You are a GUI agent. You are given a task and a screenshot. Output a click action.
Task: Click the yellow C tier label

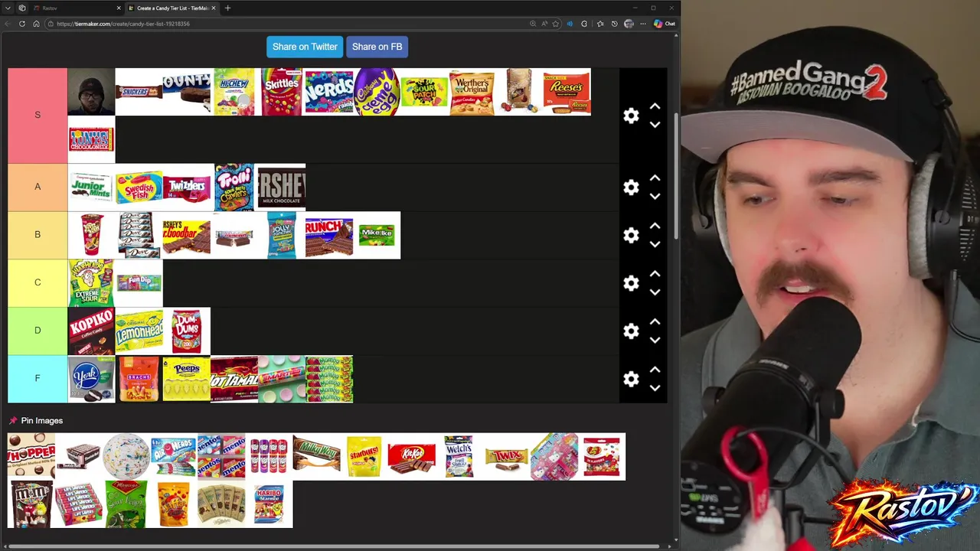click(38, 282)
